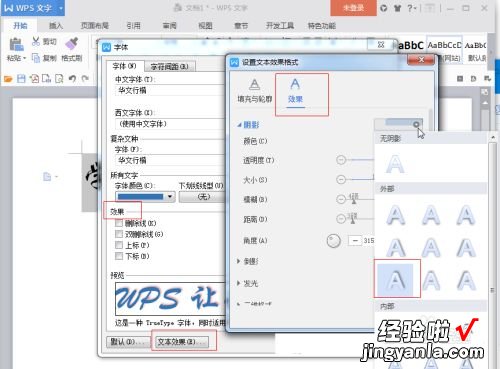Open the 视图 ribbon tab
Screen dimensions: 500x369
205,26
